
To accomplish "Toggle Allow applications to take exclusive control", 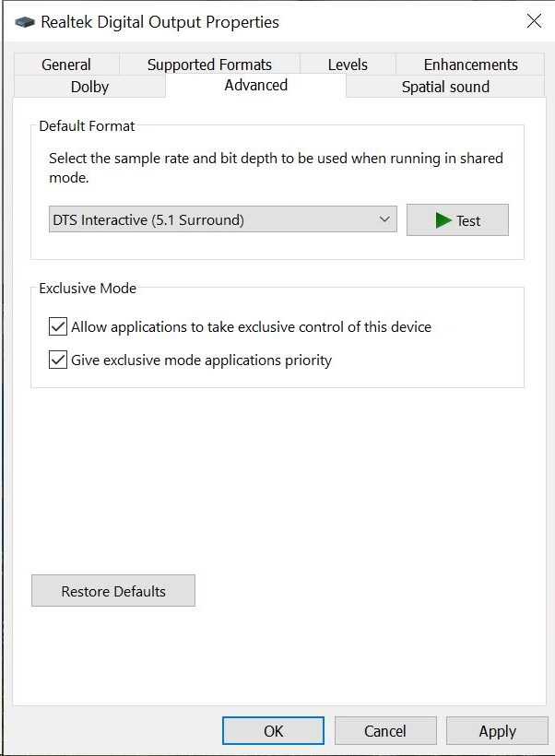I will click(58, 326).
